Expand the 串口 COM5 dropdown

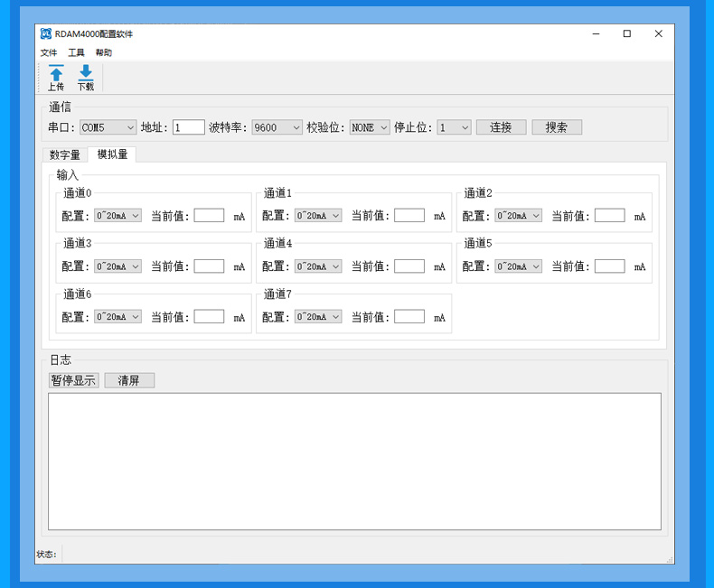[108, 127]
